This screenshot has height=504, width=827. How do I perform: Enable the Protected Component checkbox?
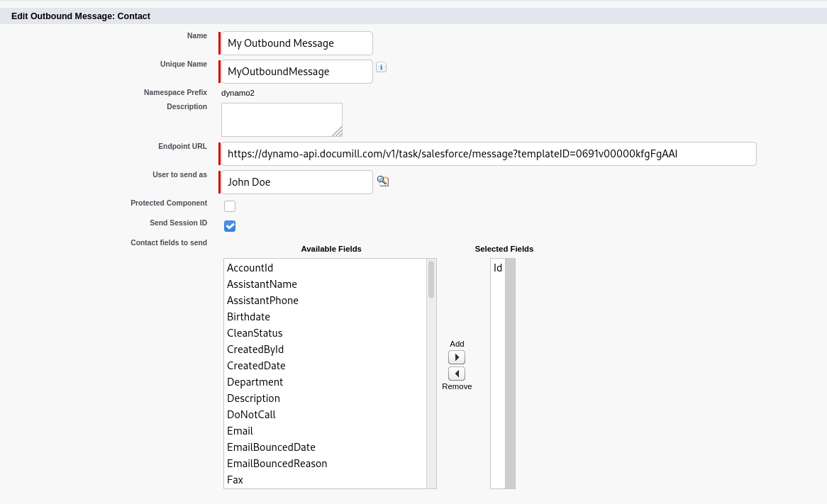coord(230,206)
